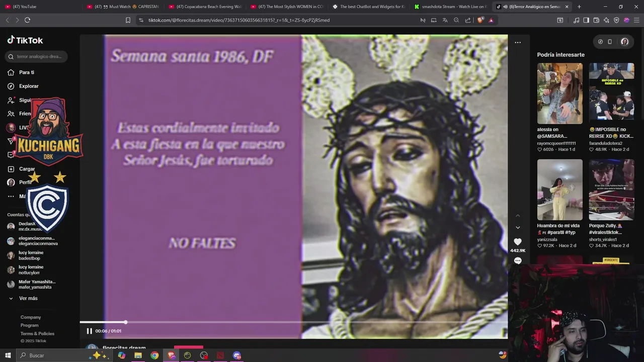Open Terms & Policies footer link

37,333
